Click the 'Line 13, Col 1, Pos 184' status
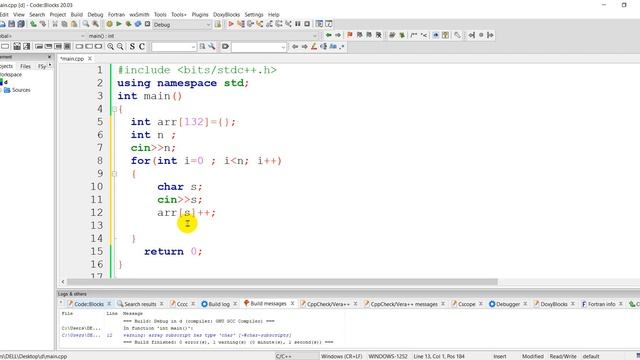Screen dimensions: 640x360 tap(439, 356)
